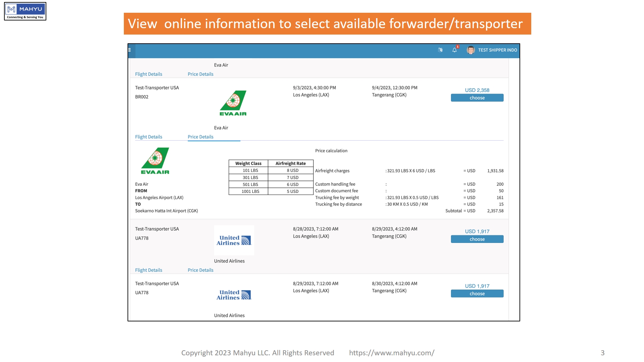This screenshot has height=362, width=644.
Task: Click the 6 USD airfreight rate cell
Action: [x=291, y=185]
